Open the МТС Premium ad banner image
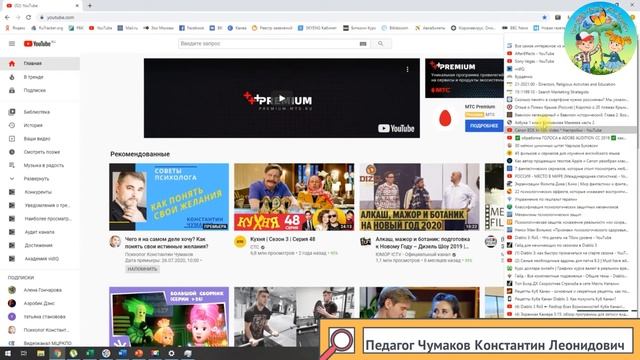This screenshot has height=360, width=640. coord(464,78)
